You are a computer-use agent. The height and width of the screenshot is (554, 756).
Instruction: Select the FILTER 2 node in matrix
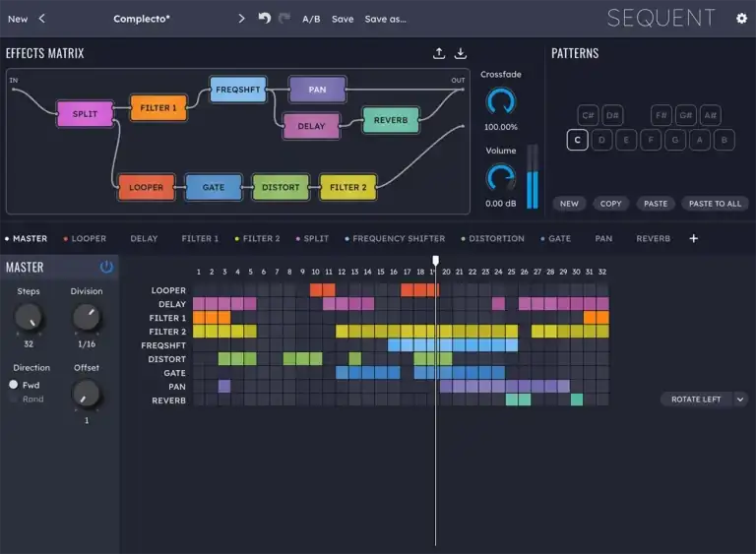pyautogui.click(x=348, y=187)
